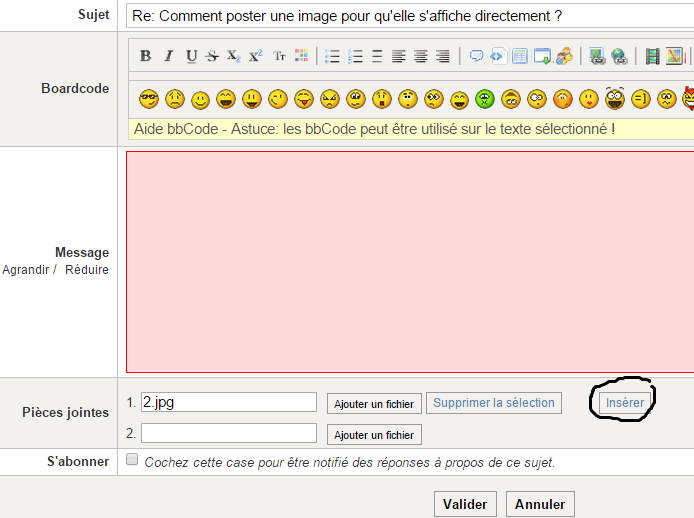The image size is (694, 518).
Task: Insert the tongue-out smiley
Action: (x=304, y=99)
